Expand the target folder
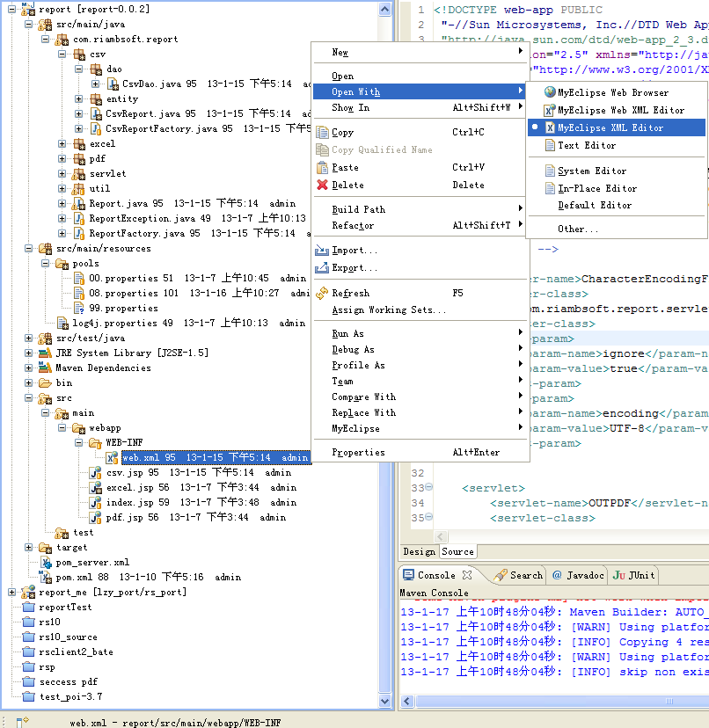This screenshot has width=709, height=728. click(x=28, y=548)
